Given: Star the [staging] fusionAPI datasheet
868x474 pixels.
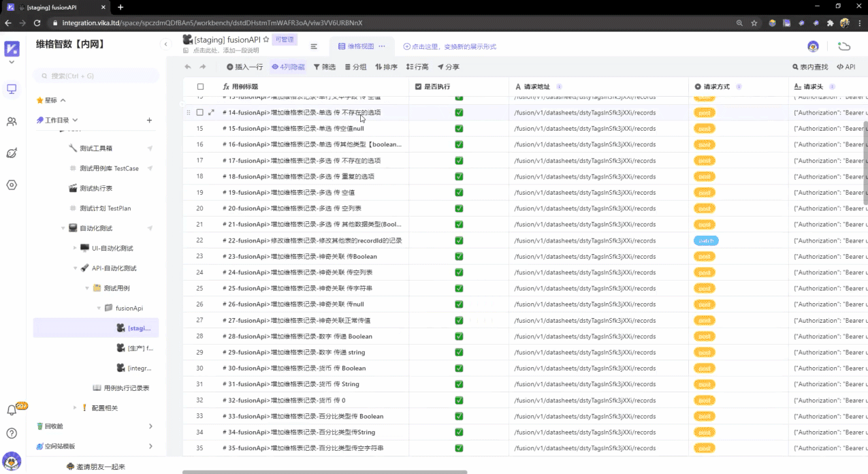Looking at the screenshot, I should click(x=266, y=39).
